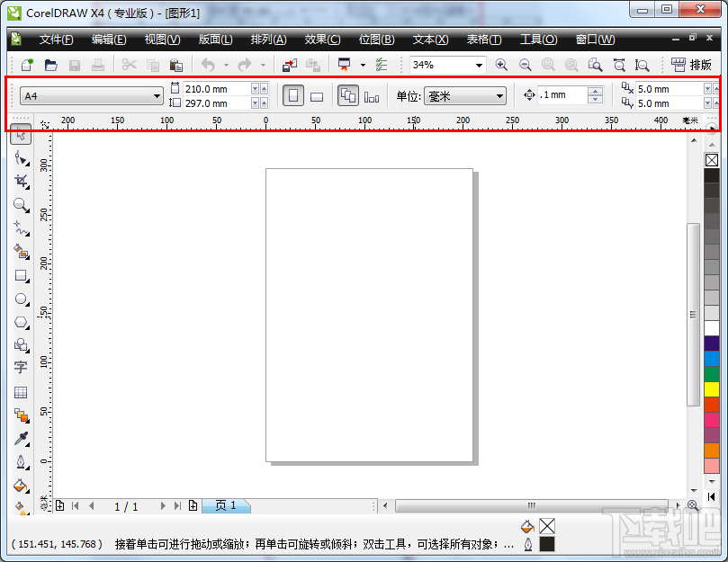
Task: Open the 视图(V) menu
Action: point(163,40)
